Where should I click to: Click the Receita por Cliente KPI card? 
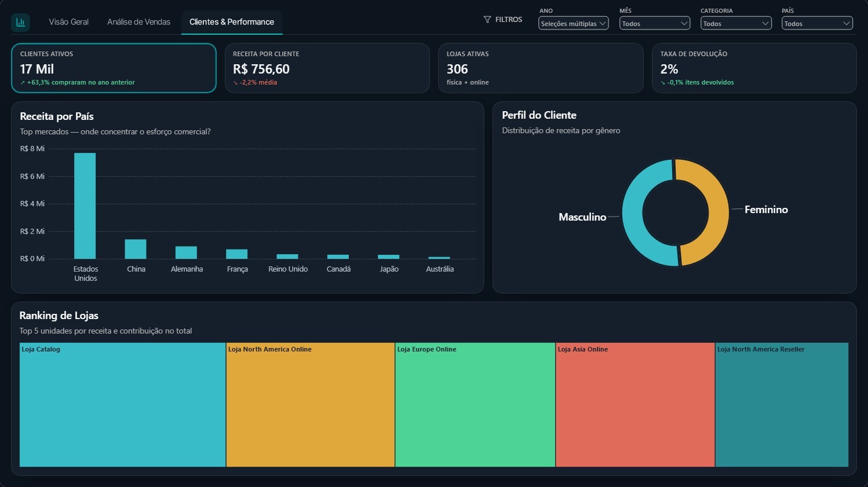pyautogui.click(x=327, y=68)
